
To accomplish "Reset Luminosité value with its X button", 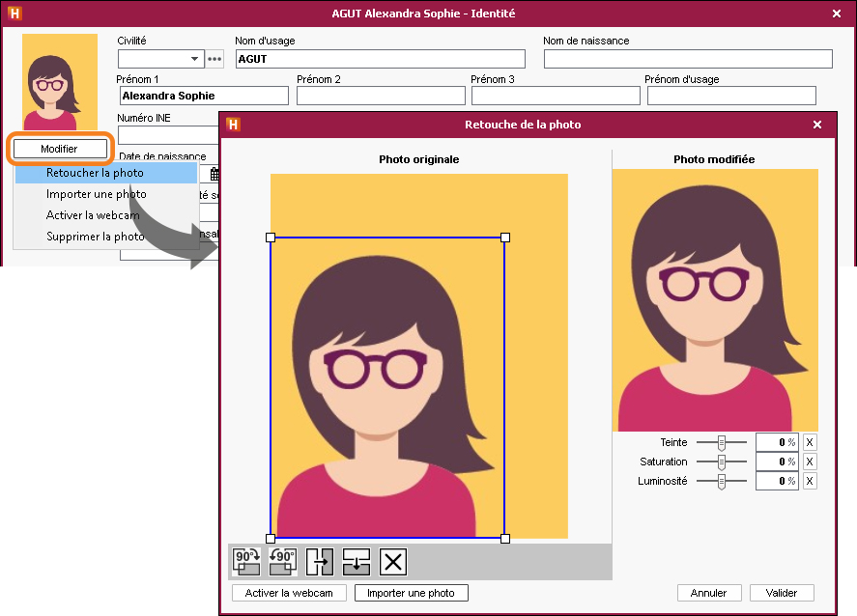I will (x=810, y=481).
